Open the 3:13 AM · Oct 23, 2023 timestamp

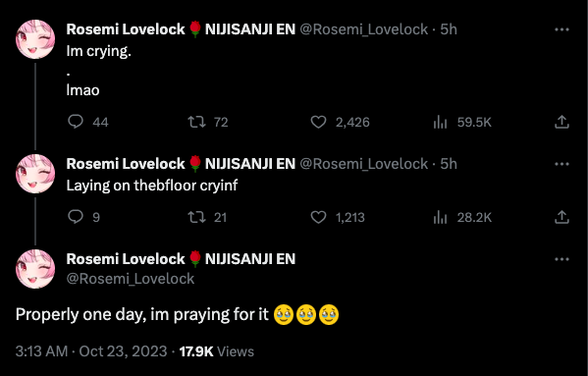tap(91, 351)
